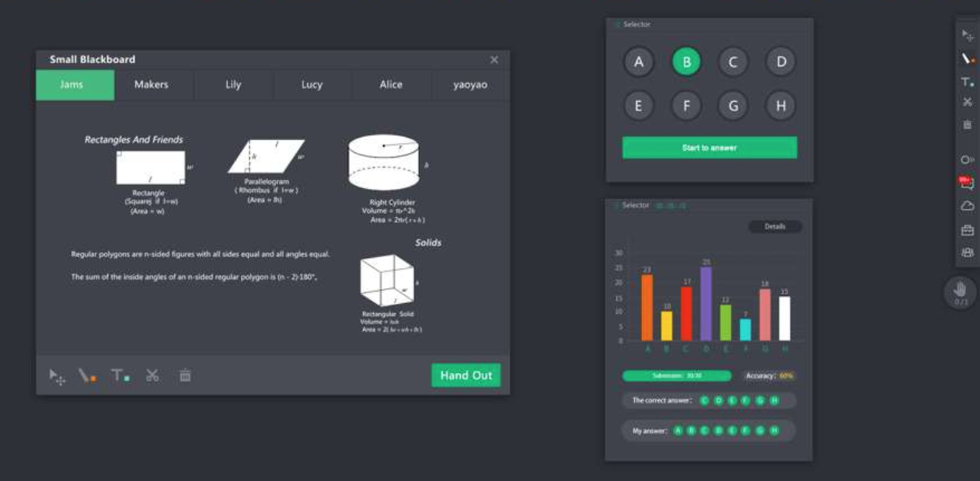Open the yaoyao student tab
This screenshot has width=980, height=481.
[x=469, y=85]
